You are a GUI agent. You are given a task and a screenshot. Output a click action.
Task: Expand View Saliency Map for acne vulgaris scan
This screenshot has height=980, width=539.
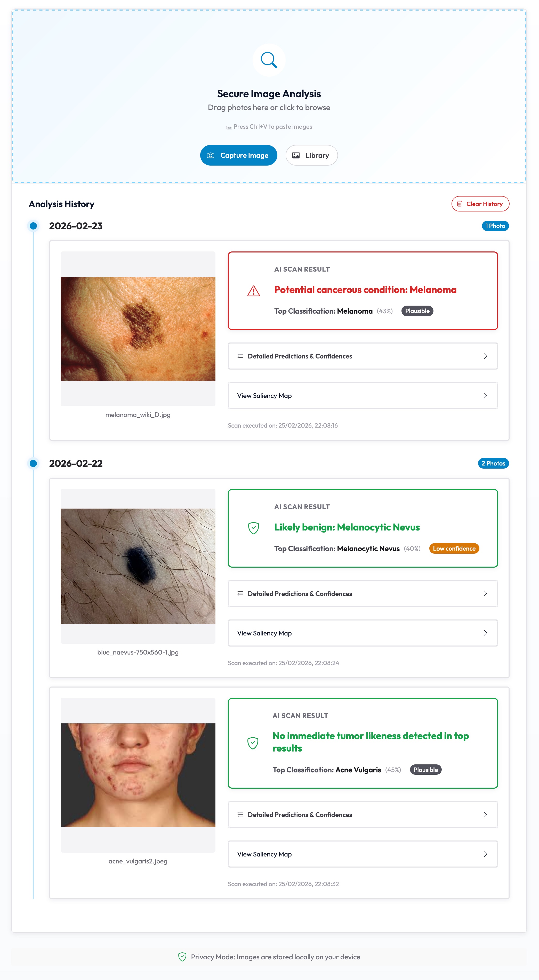coord(363,854)
